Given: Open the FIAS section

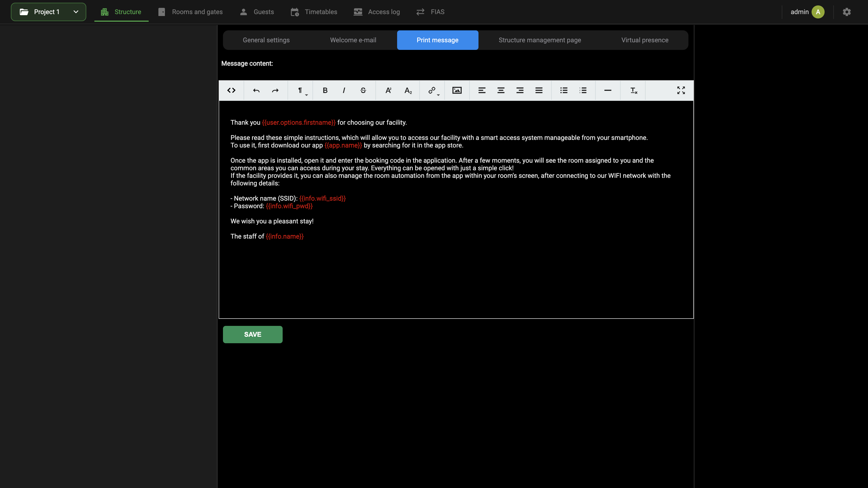Looking at the screenshot, I should (430, 12).
